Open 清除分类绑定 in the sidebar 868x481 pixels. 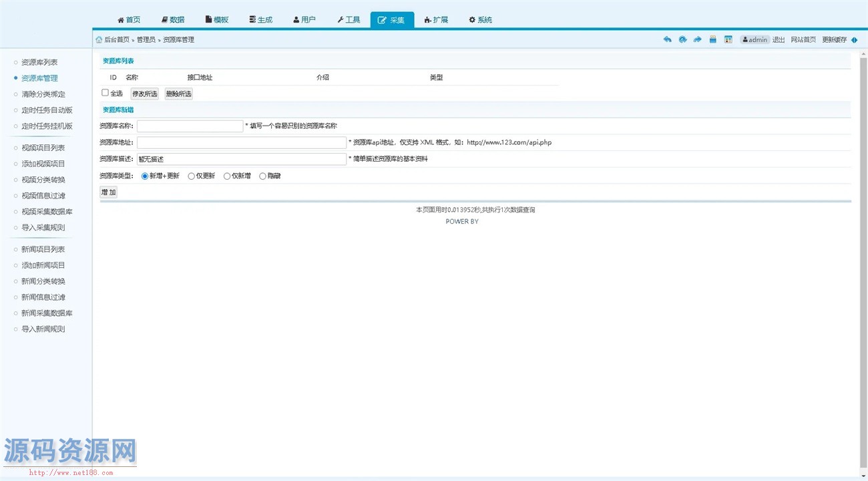pos(43,94)
